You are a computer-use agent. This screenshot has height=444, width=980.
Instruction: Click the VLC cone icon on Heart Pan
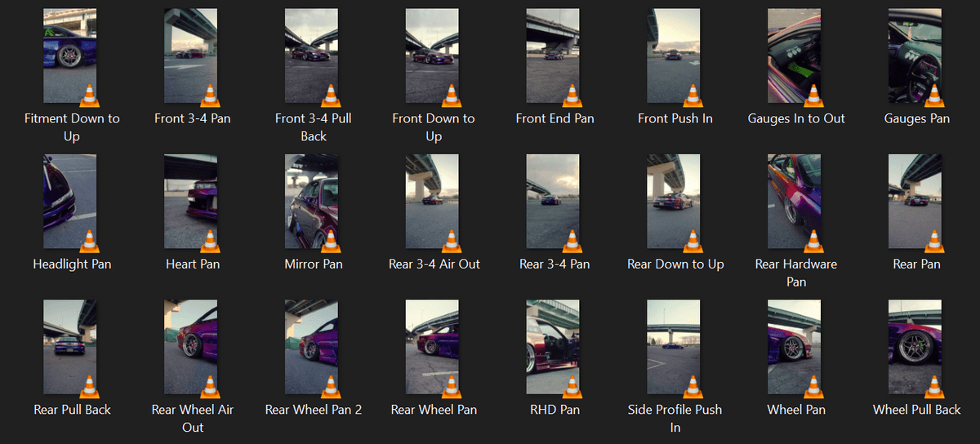point(210,241)
